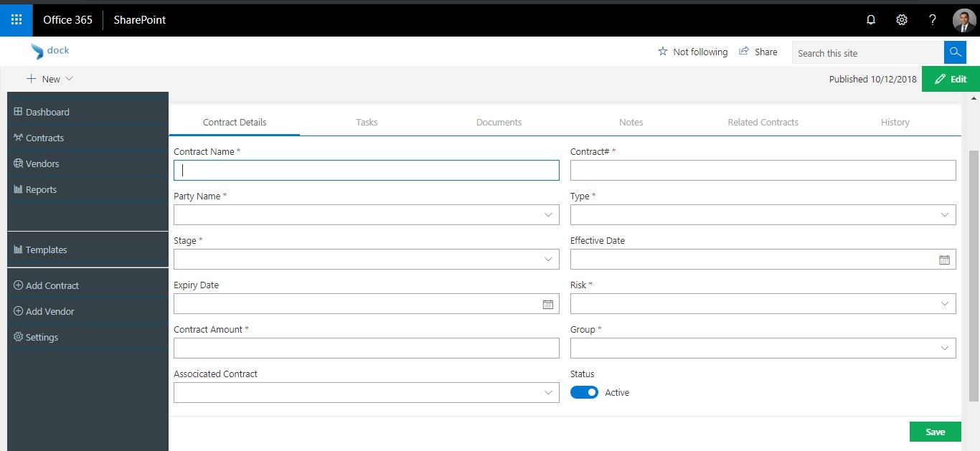Toggle the Status switch to inactive

[x=584, y=392]
